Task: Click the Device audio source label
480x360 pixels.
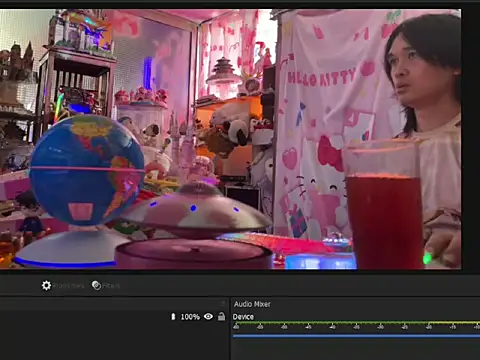Action: coord(243,317)
